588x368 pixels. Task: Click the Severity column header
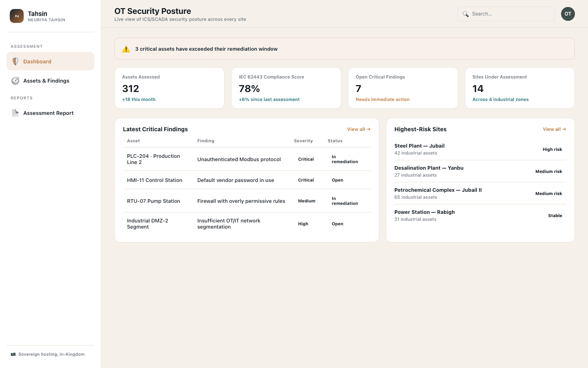coord(303,141)
